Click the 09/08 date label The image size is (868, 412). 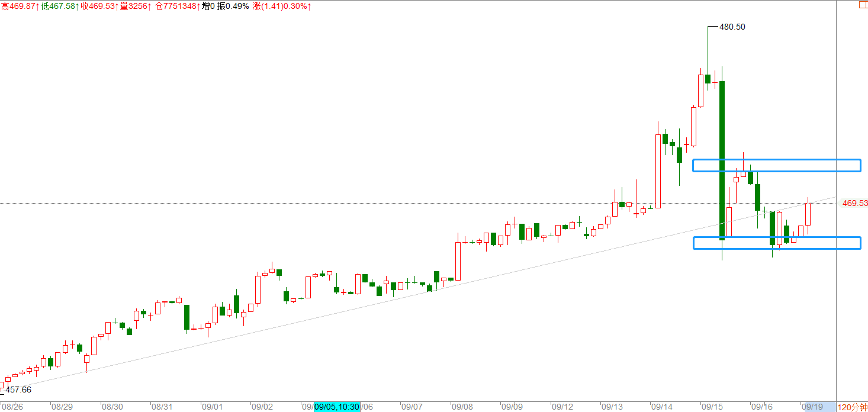462,407
